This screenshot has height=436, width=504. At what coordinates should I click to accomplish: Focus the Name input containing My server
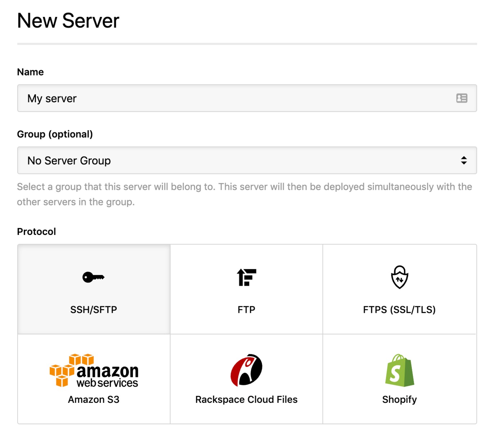247,98
